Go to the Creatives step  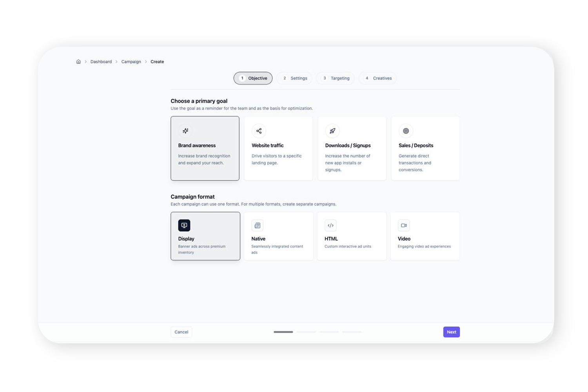pos(377,78)
